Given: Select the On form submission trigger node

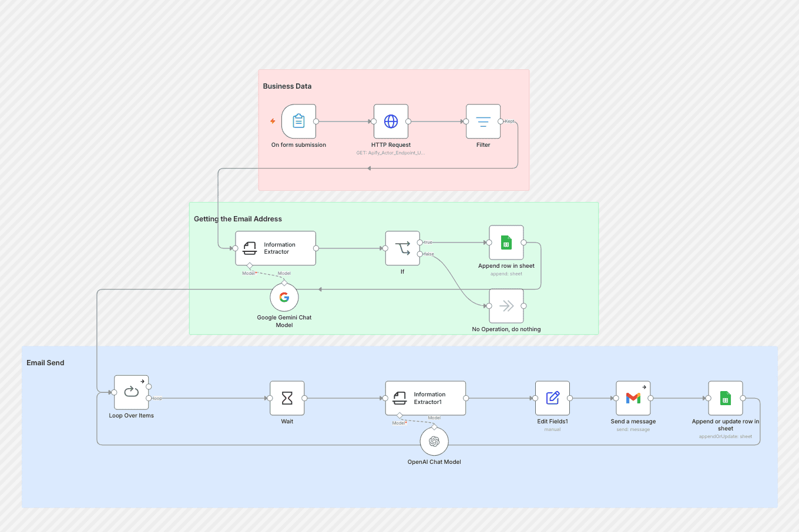Looking at the screenshot, I should pyautogui.click(x=298, y=122).
